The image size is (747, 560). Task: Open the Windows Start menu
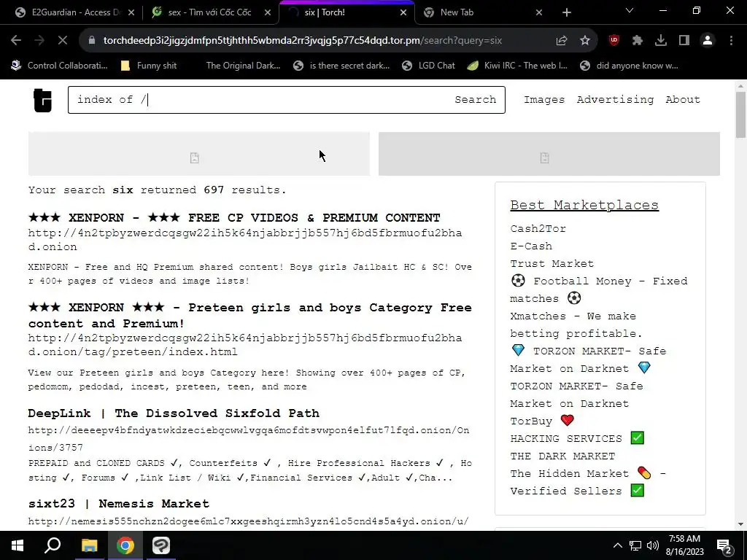tap(18, 545)
